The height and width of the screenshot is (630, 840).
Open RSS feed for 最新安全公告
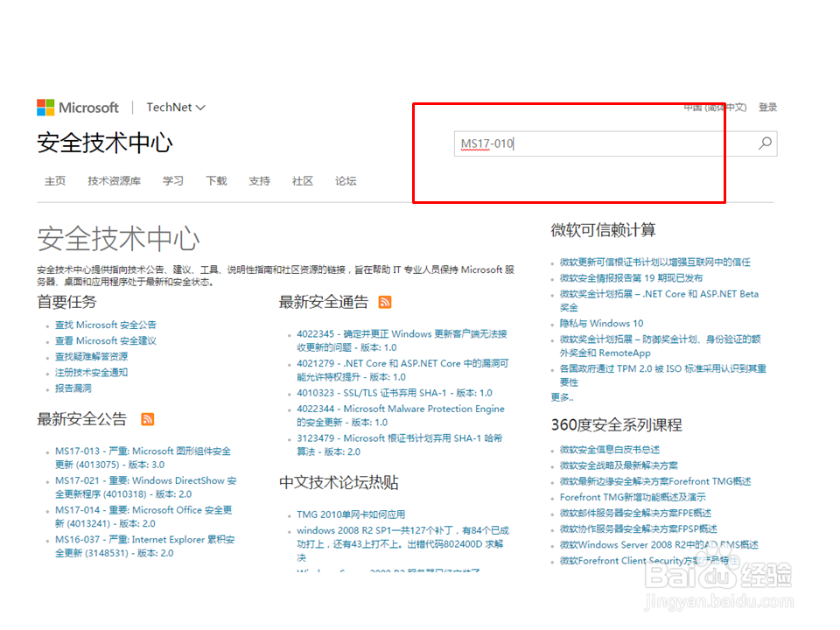point(147,419)
